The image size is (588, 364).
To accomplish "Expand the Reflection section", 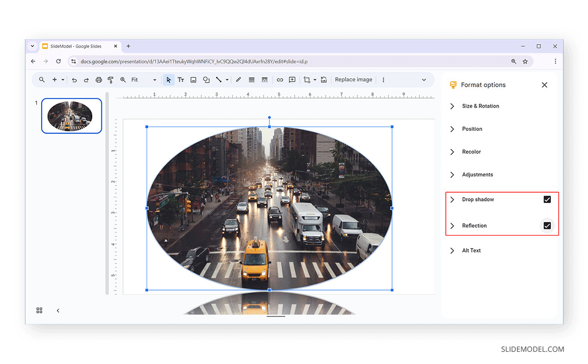I will tap(452, 226).
